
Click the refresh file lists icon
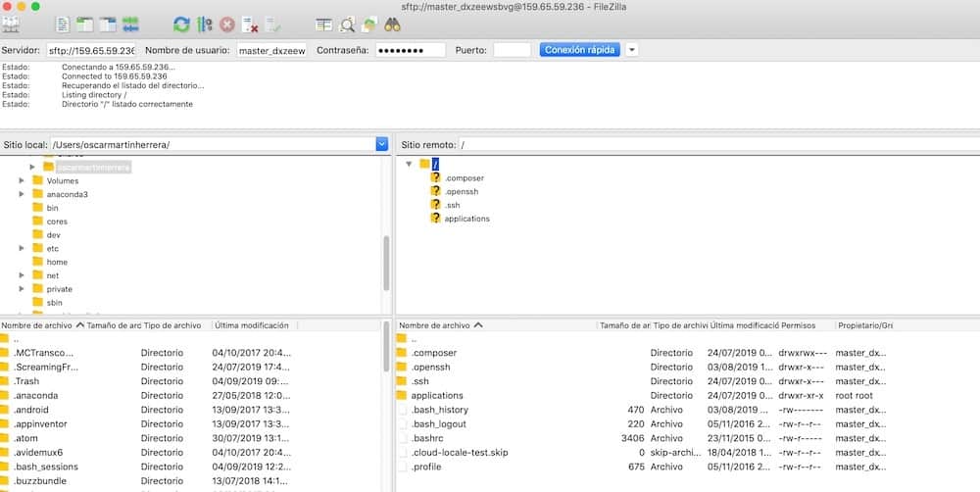pyautogui.click(x=181, y=25)
